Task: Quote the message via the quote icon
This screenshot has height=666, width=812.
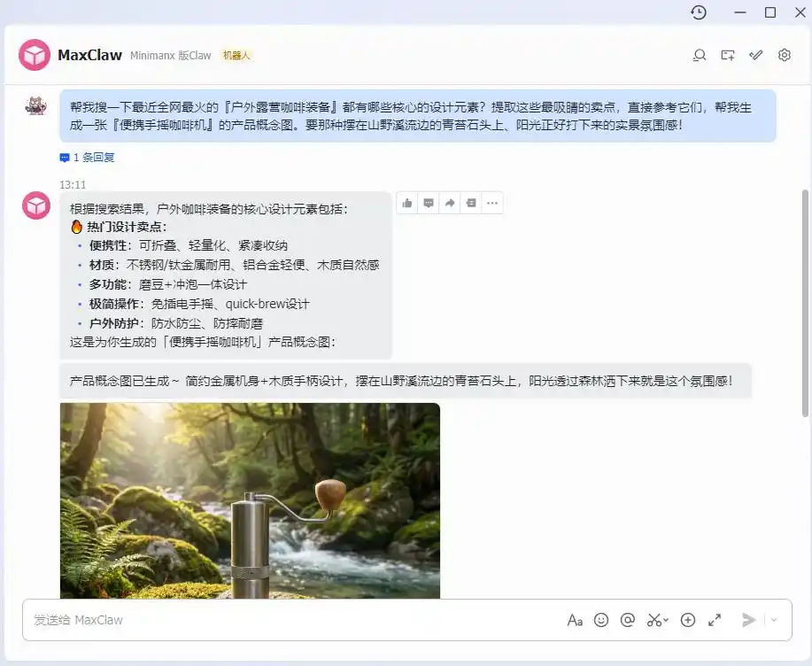Action: [x=470, y=203]
